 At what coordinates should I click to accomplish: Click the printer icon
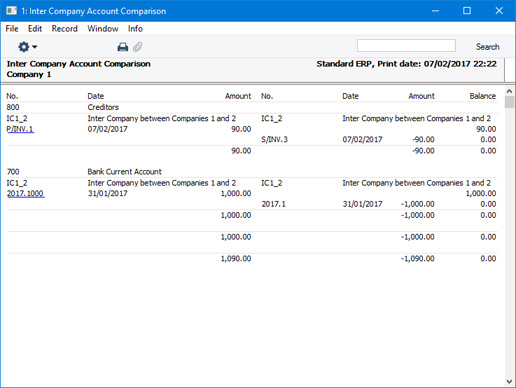[x=123, y=47]
